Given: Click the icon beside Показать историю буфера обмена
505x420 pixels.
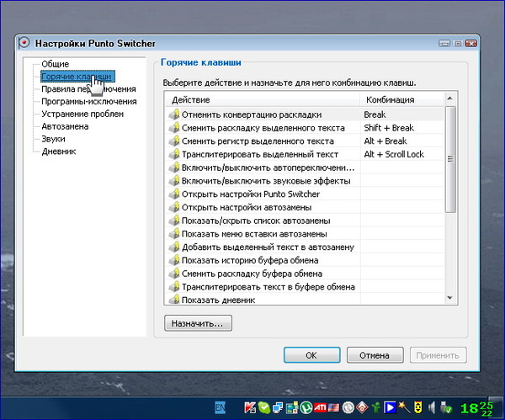Looking at the screenshot, I should pyautogui.click(x=174, y=260).
